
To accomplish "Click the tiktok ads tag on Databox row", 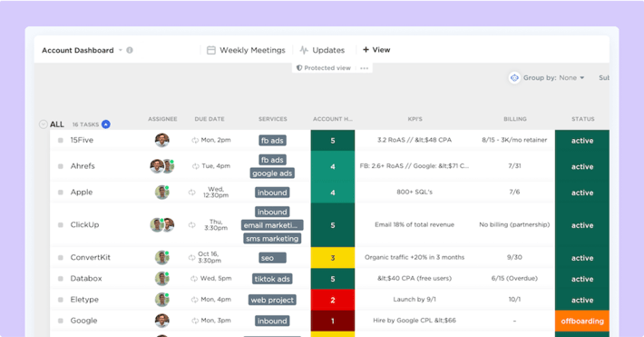I will click(272, 279).
